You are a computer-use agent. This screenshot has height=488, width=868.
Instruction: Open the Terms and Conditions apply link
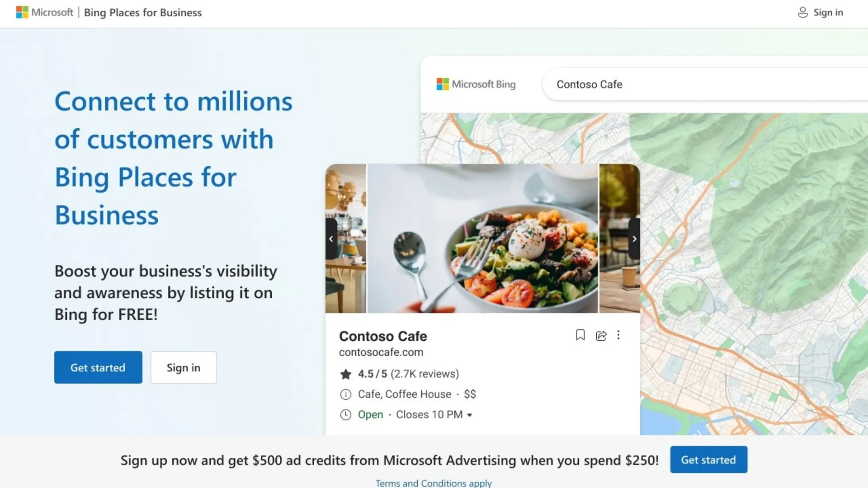[433, 483]
